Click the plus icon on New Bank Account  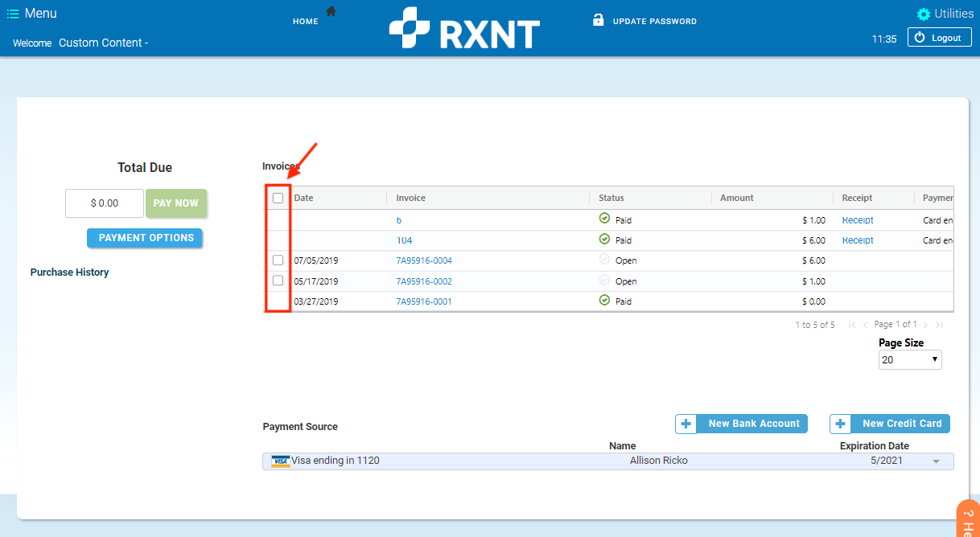tap(686, 424)
